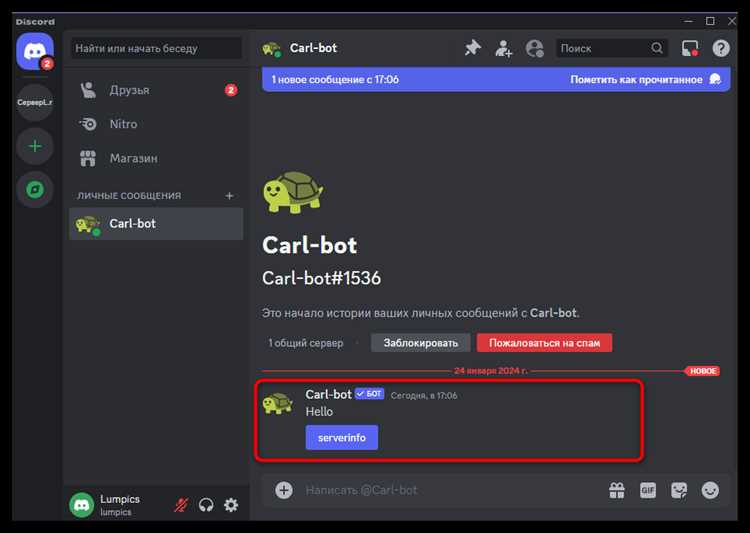This screenshot has height=533, width=750.
Task: Open the gift Nitro icon
Action: pos(617,490)
